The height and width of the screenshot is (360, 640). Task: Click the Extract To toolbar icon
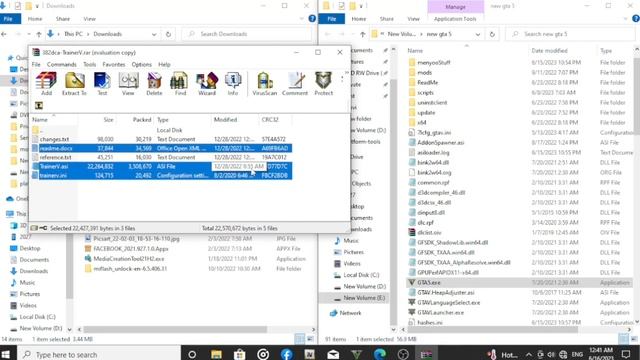[74, 84]
